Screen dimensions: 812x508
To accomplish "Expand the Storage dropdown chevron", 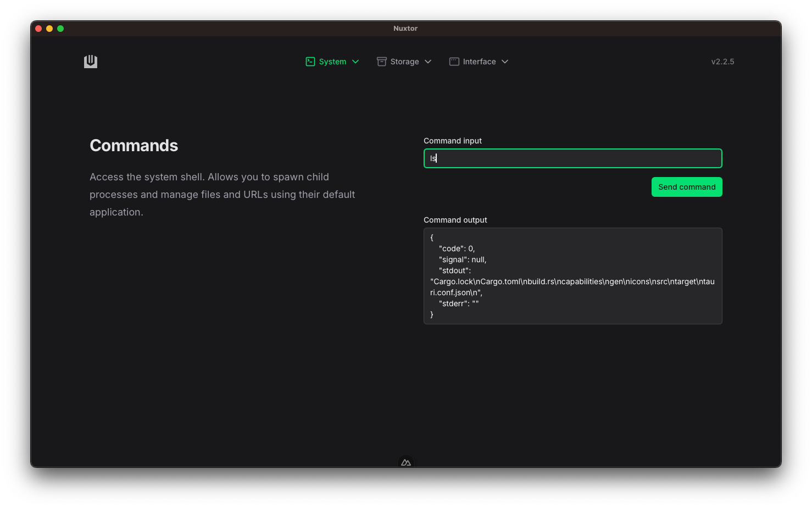I will pos(428,62).
